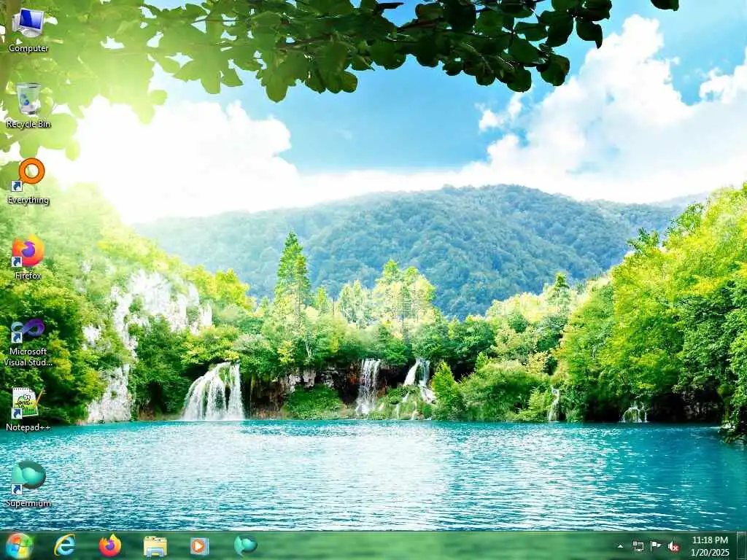Select the Computer desktop icon
This screenshot has height=560, width=747.
click(28, 30)
